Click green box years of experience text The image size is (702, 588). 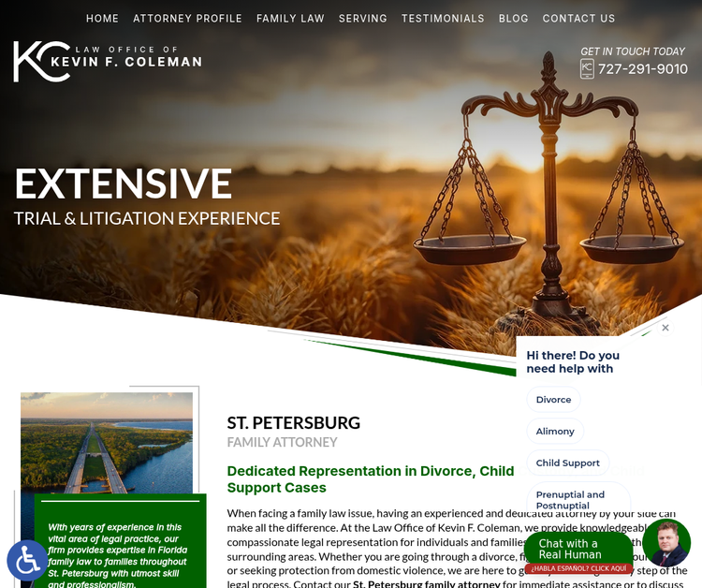[117, 555]
